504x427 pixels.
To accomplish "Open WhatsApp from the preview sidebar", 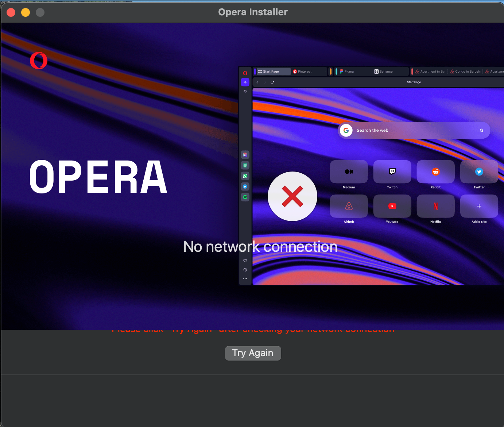I will click(x=245, y=176).
